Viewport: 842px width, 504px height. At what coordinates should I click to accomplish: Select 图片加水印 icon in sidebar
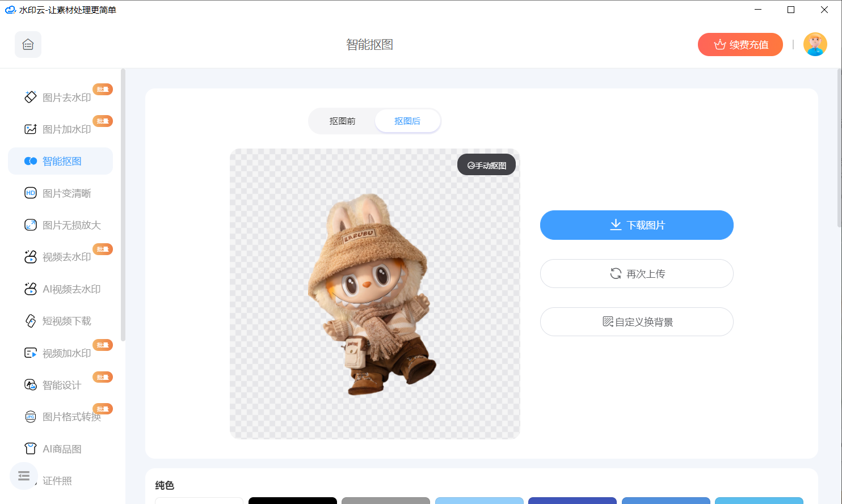click(31, 129)
